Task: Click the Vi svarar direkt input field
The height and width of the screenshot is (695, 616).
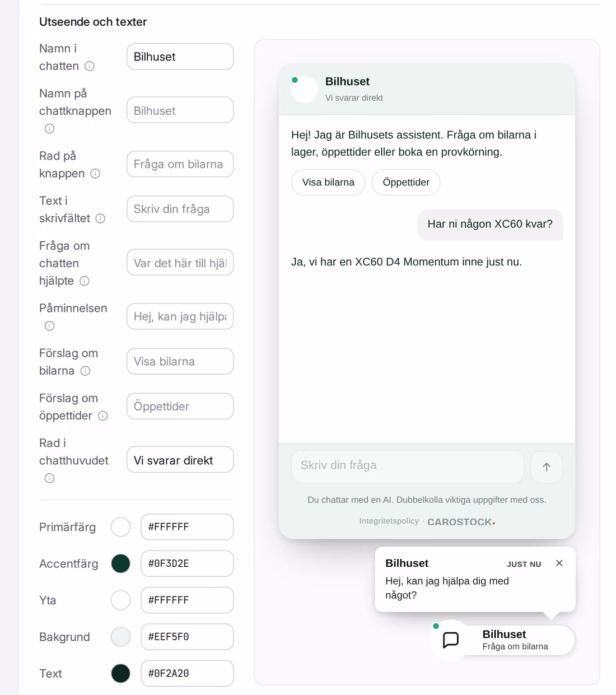Action: point(180,460)
